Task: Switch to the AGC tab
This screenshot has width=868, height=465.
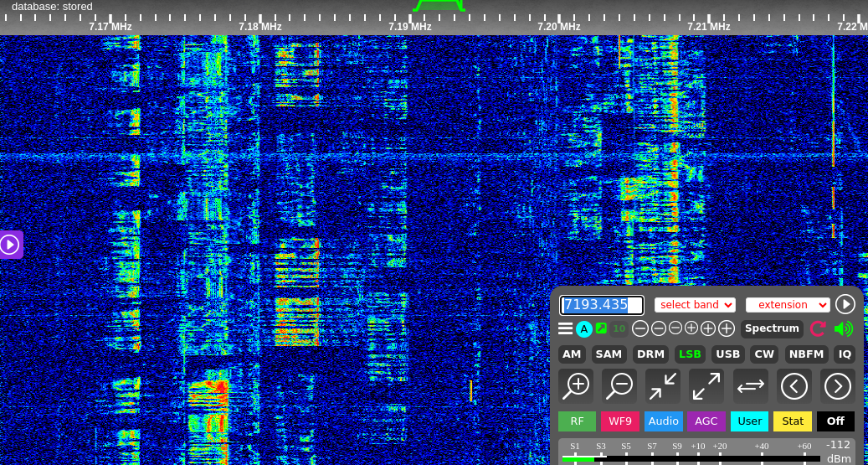Action: (706, 421)
